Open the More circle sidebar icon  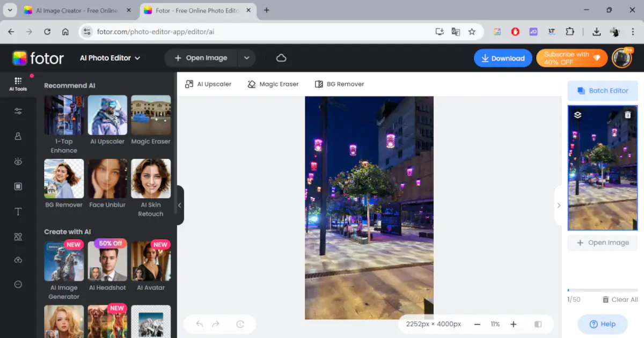18,284
